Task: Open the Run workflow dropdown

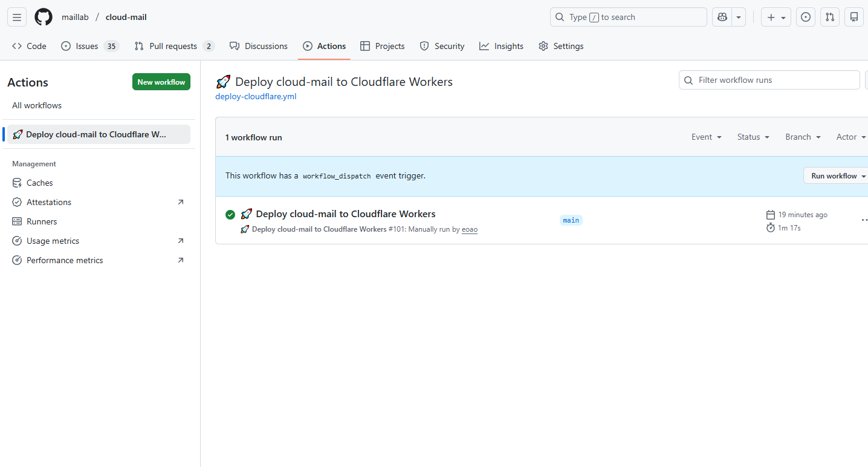Action: pos(837,176)
